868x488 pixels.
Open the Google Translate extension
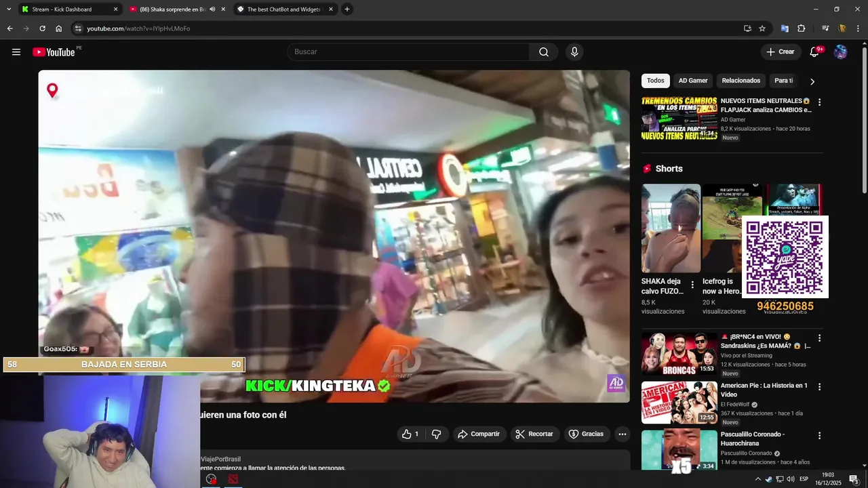click(785, 28)
